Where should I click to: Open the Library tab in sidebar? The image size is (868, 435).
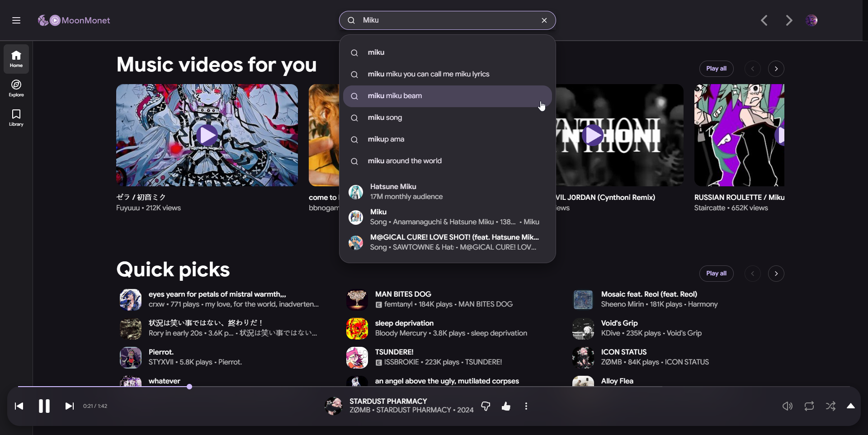(16, 118)
